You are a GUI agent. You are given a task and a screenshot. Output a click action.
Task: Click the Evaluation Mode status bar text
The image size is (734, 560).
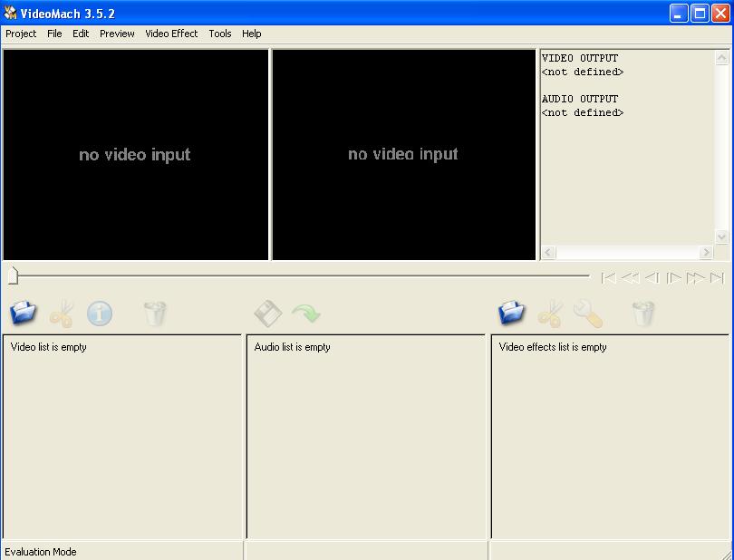click(x=41, y=551)
